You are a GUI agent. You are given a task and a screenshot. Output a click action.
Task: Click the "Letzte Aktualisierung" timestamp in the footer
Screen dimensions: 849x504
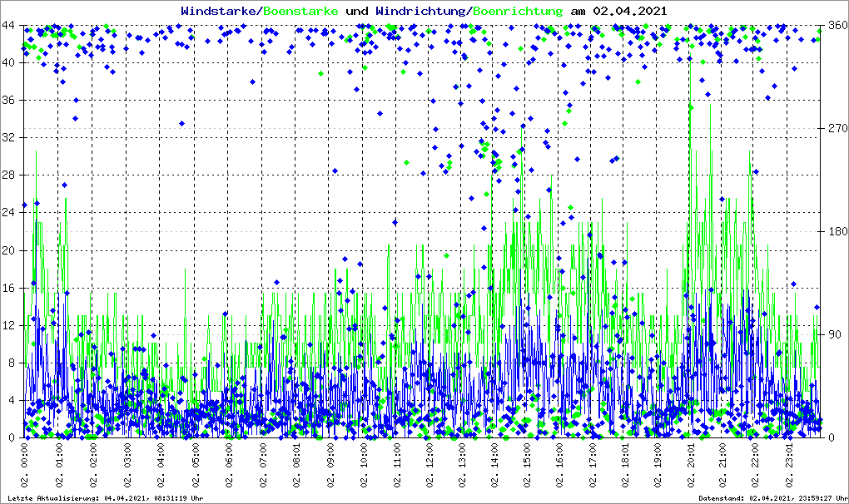104,498
